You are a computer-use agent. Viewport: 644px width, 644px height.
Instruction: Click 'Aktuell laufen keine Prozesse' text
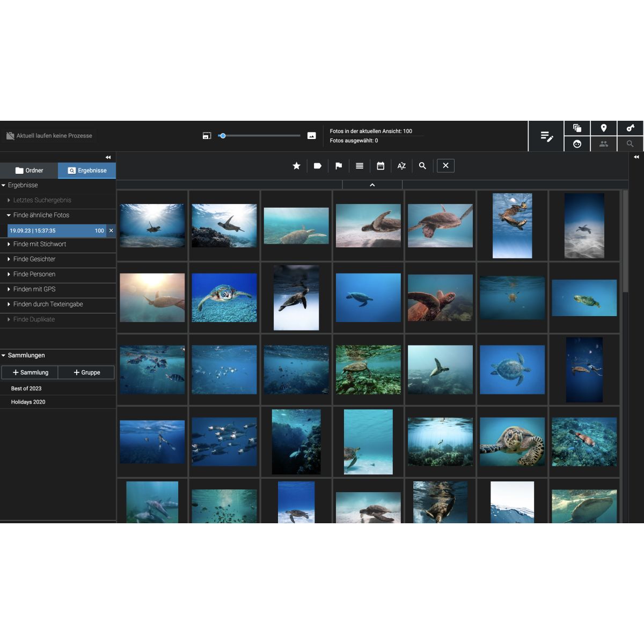click(x=54, y=136)
